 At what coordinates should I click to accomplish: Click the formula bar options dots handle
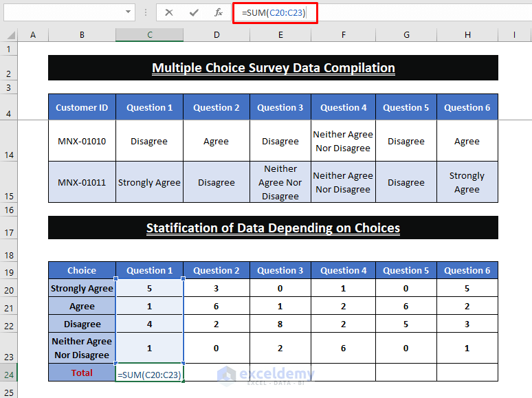146,12
